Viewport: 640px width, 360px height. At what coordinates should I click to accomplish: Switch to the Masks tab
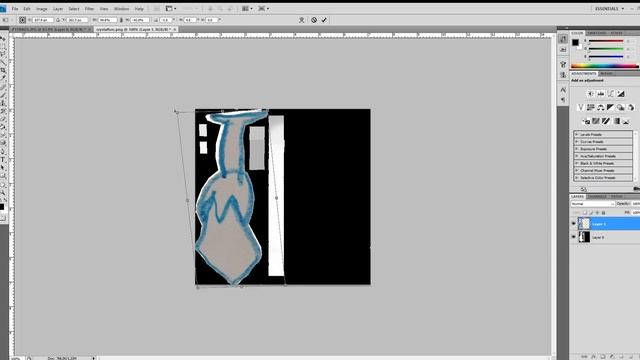click(607, 73)
